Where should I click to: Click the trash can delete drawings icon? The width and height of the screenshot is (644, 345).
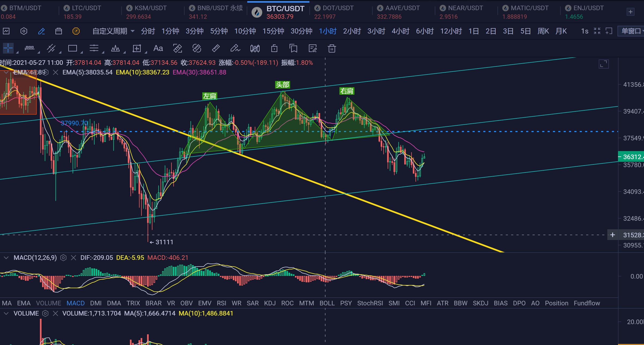[332, 48]
